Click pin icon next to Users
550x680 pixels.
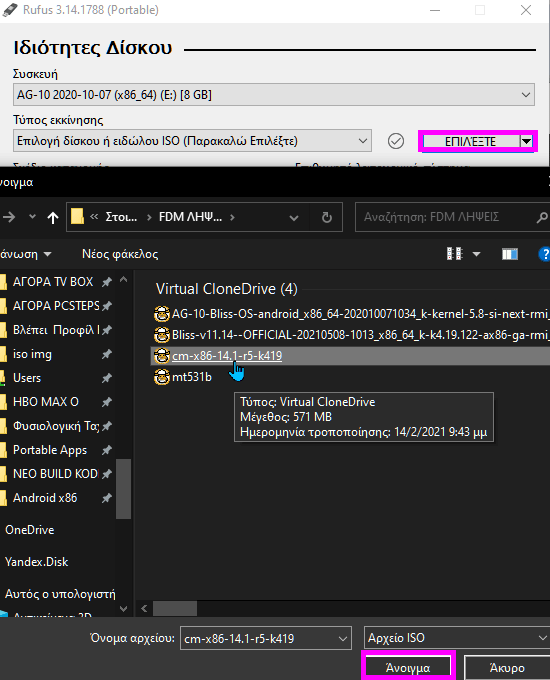tap(107, 379)
